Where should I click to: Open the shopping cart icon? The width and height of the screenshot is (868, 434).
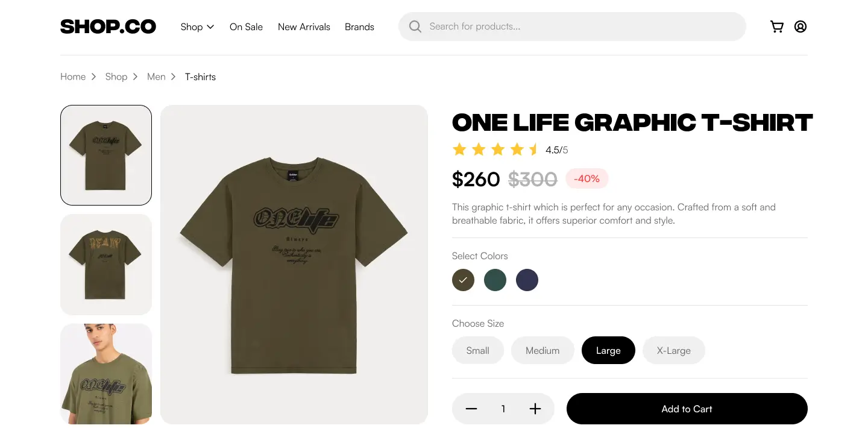(777, 27)
